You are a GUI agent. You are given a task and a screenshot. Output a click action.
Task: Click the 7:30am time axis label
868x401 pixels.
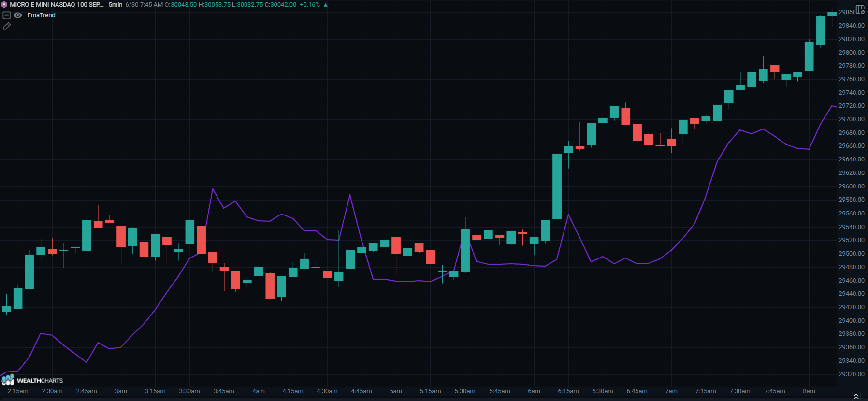click(x=740, y=391)
